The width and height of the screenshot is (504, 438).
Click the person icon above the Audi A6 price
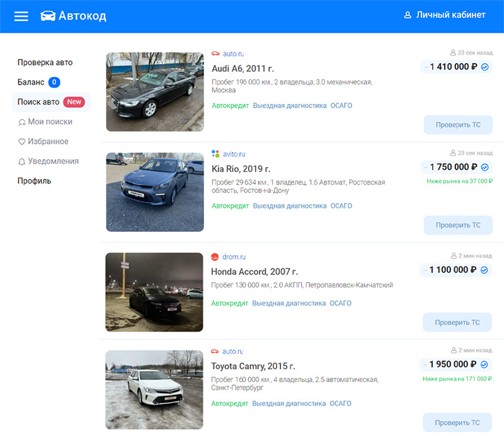453,52
